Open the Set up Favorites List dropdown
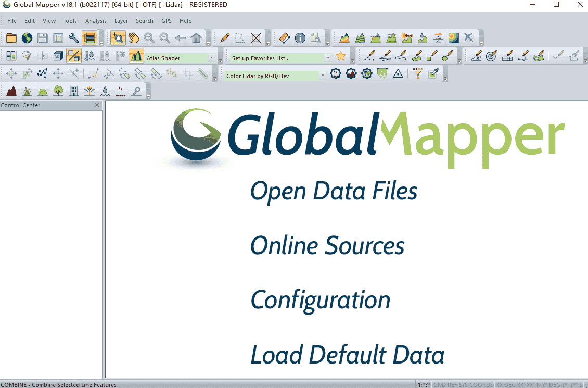This screenshot has height=388, width=588. click(328, 58)
